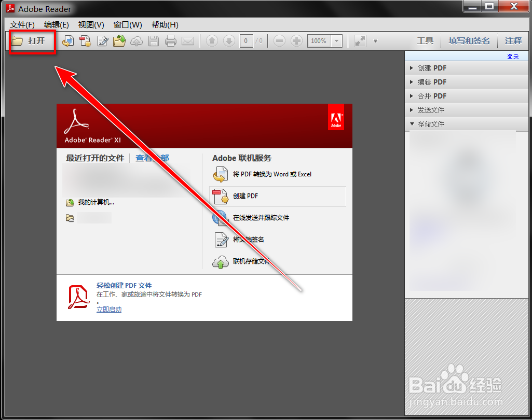Open the 编辑(E) menu
Screen dimensions: 532x420
pyautogui.click(x=57, y=25)
